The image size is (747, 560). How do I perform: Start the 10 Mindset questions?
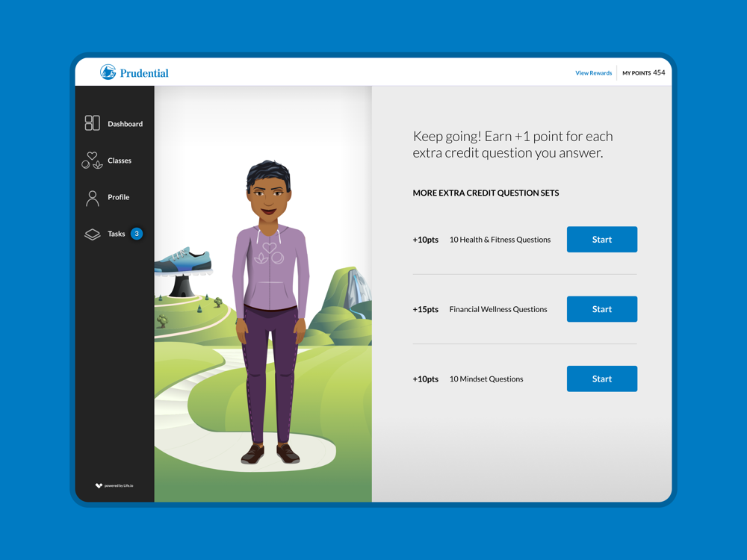point(601,379)
